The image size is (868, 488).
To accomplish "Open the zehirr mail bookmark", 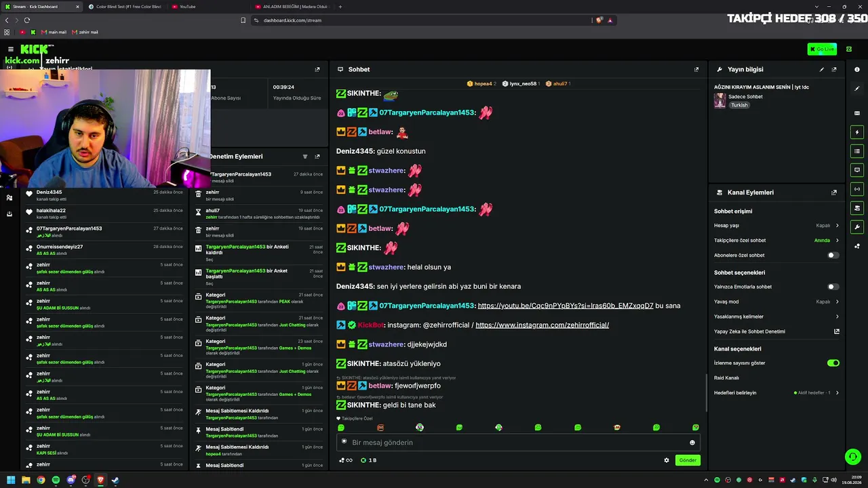I will (x=85, y=33).
